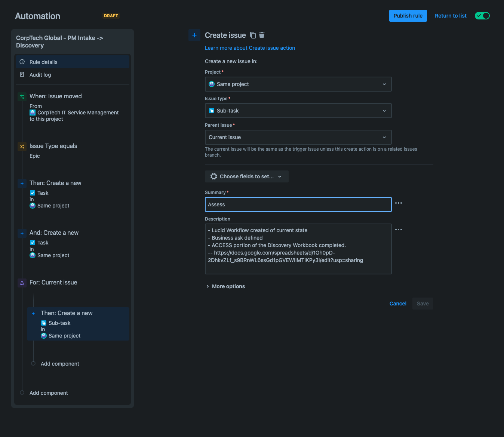Click the duplicate icon beside Create issue title
This screenshot has width=504, height=437.
pos(253,35)
